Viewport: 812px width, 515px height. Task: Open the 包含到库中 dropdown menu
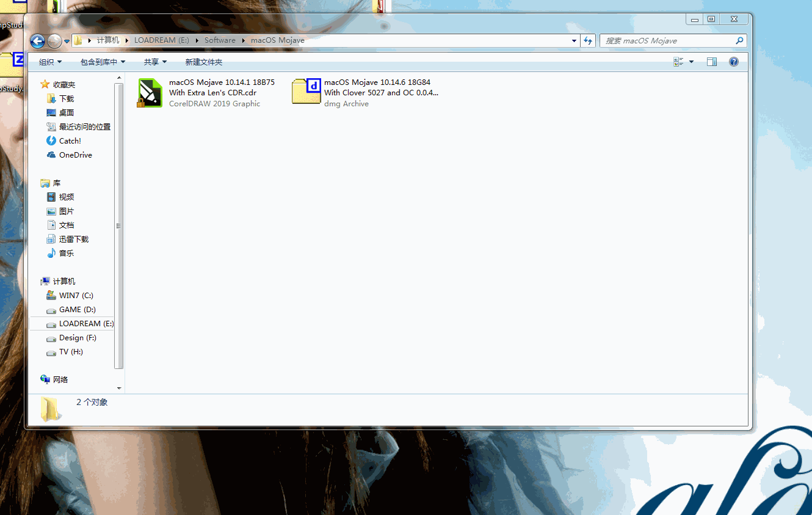point(103,62)
